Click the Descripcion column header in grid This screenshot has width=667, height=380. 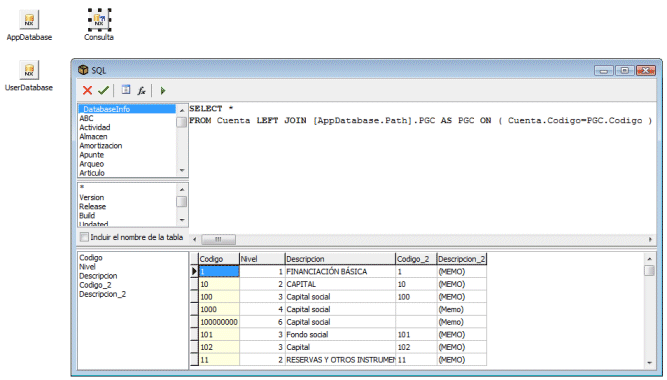click(x=340, y=259)
